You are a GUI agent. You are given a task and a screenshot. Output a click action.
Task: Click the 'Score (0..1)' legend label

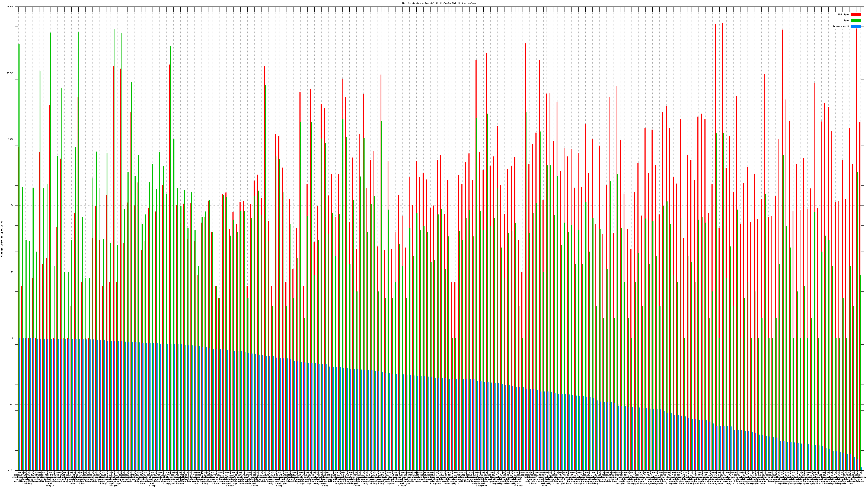(841, 26)
